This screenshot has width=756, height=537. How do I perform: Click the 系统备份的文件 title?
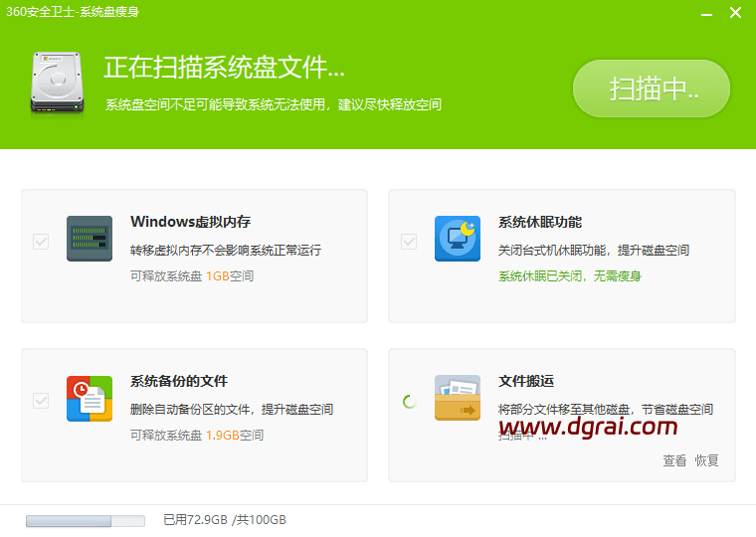179,381
